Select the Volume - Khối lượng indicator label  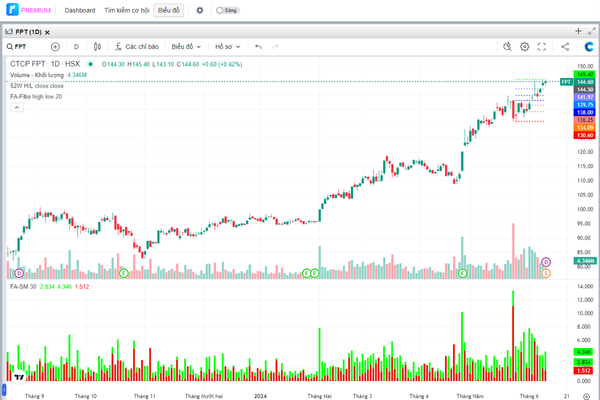click(x=37, y=75)
